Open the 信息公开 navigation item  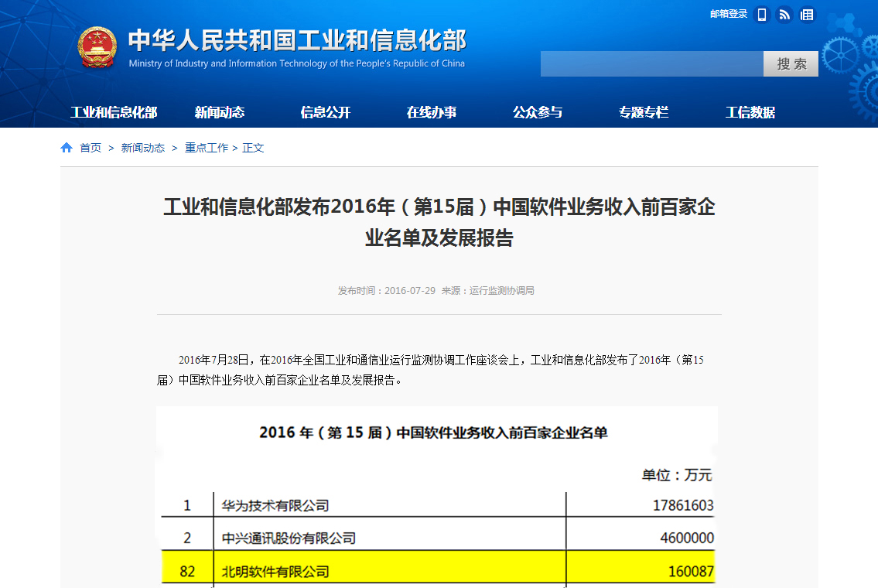pos(326,112)
